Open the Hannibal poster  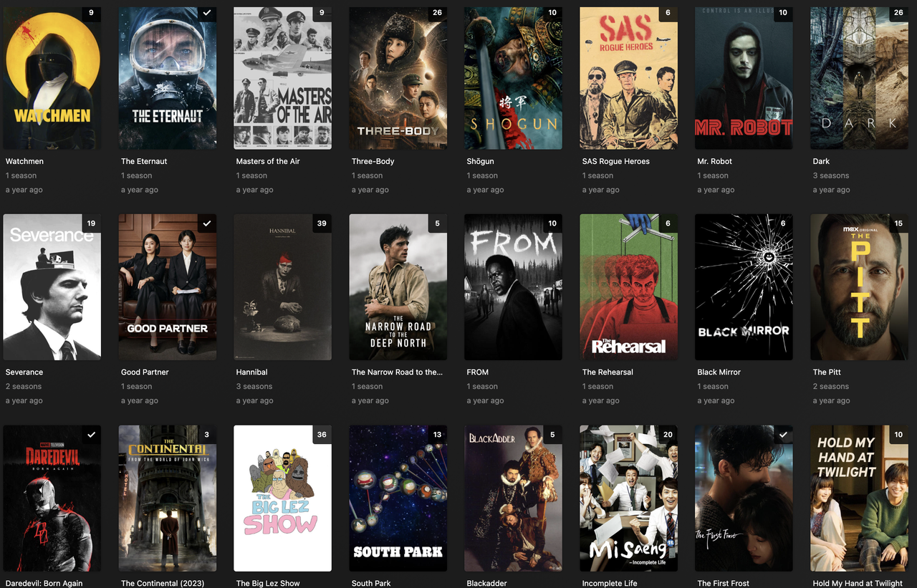[283, 287]
